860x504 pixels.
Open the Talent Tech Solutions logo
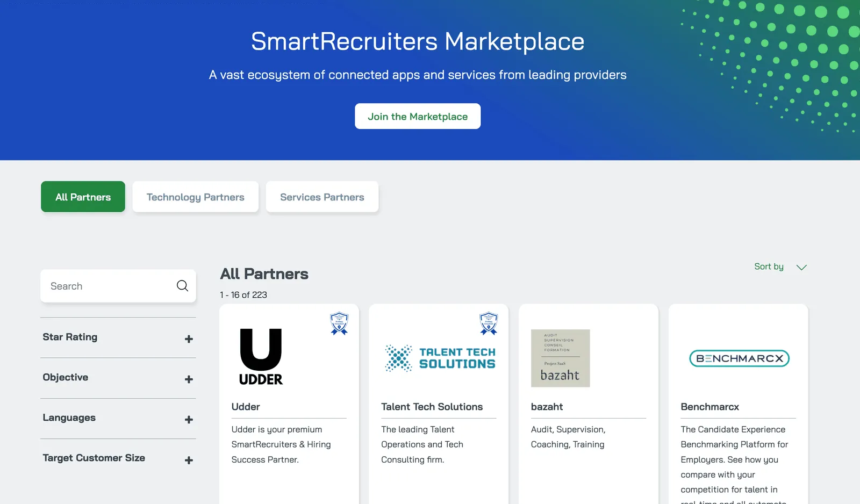click(440, 358)
